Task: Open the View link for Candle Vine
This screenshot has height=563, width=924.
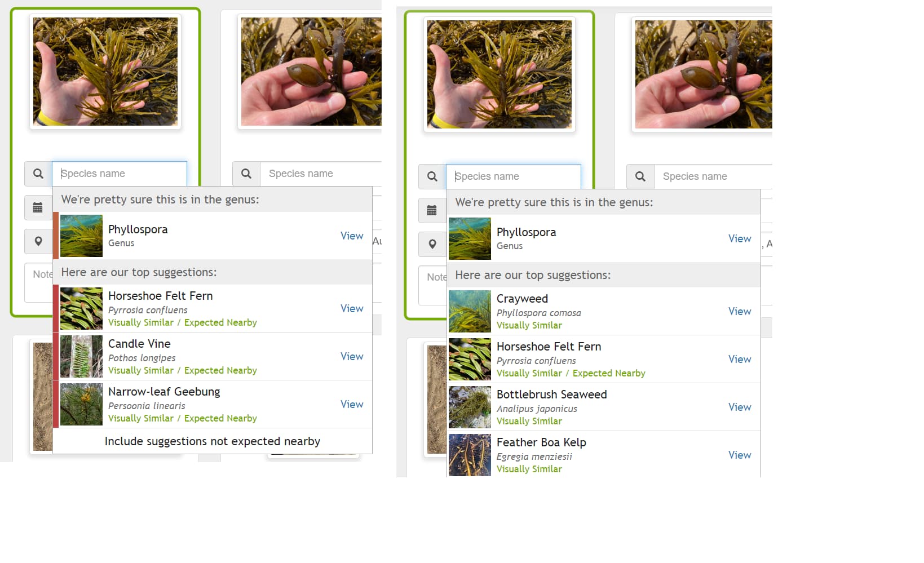Action: pyautogui.click(x=352, y=356)
